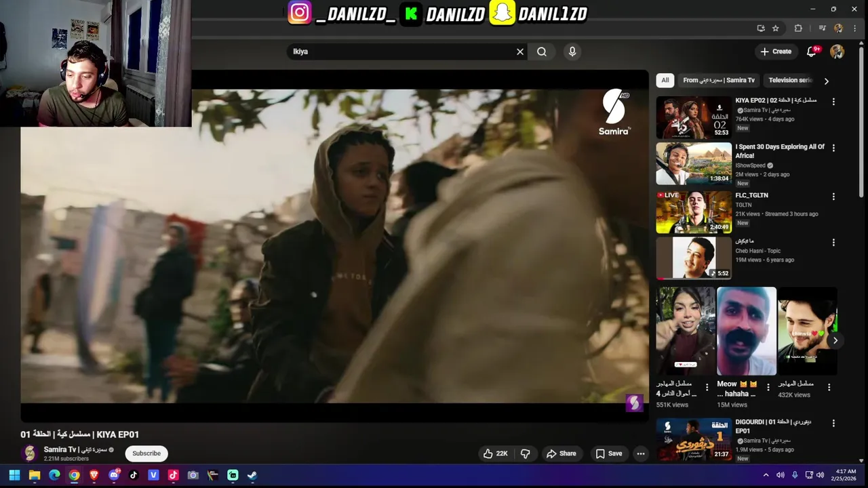868x488 pixels.
Task: Open the KIYA EP02 thumbnail
Action: coord(694,118)
